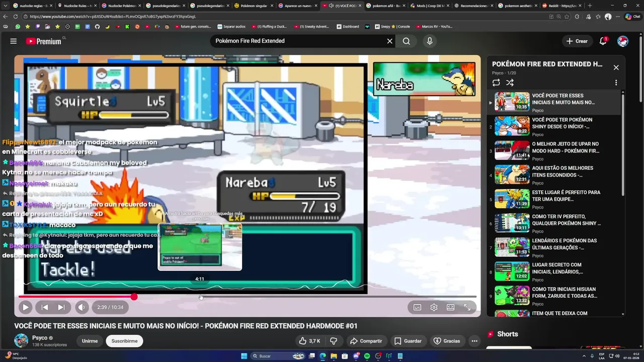The height and width of the screenshot is (362, 644).
Task: Open Windows Start menu
Action: coord(244,356)
